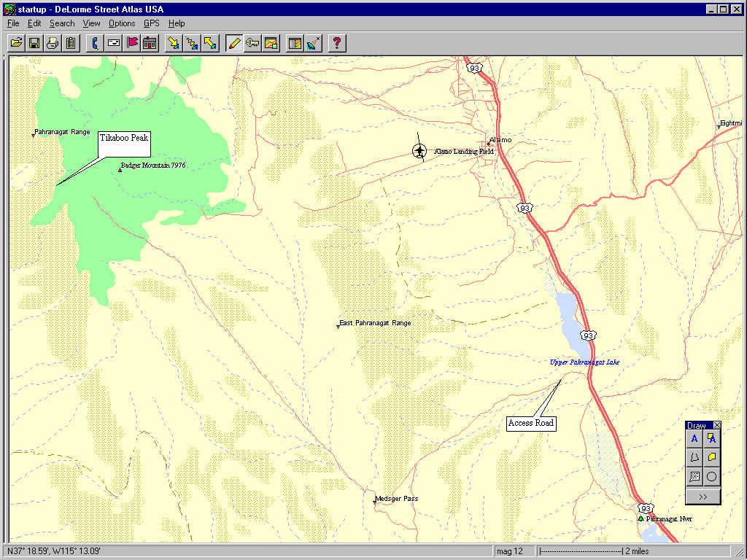747x560 pixels.
Task: Open the Search menu
Action: 62,23
